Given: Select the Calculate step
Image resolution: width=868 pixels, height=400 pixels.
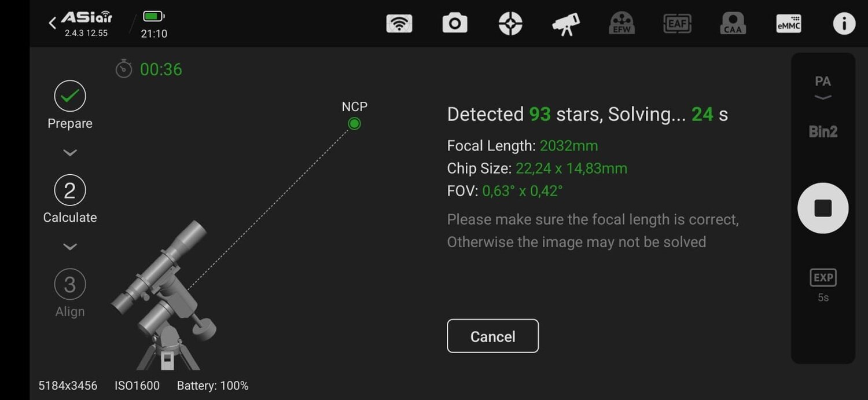Looking at the screenshot, I should coord(70,190).
